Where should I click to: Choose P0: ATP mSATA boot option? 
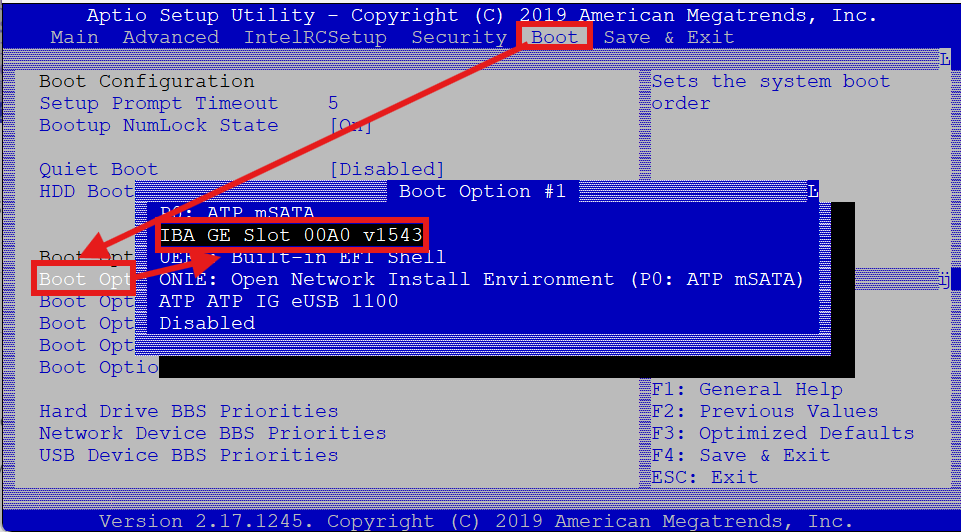tap(237, 213)
